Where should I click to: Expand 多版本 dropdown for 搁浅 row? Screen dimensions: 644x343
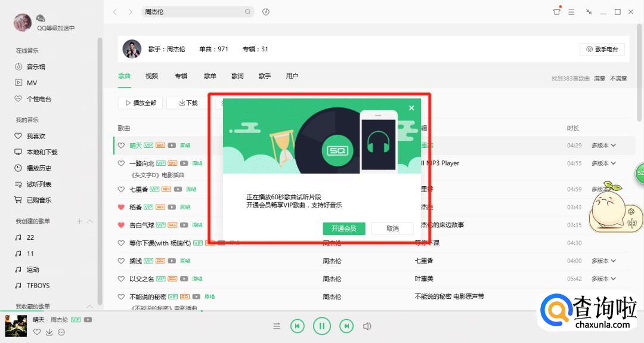tap(603, 261)
